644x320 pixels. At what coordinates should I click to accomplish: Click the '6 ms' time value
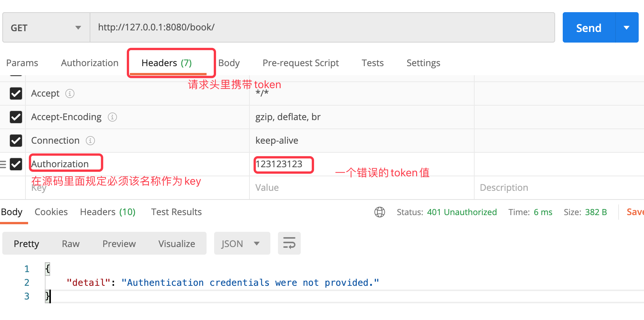543,212
